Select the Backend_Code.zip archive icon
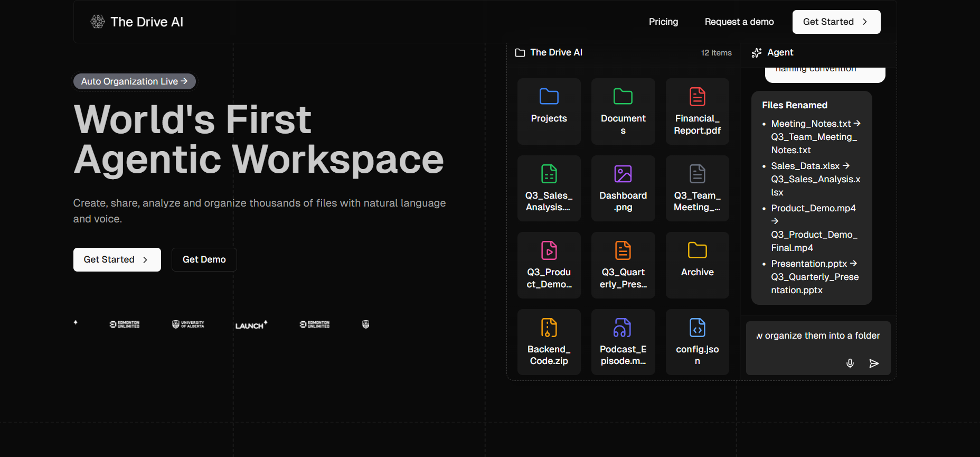Image resolution: width=980 pixels, height=457 pixels. coord(549,328)
